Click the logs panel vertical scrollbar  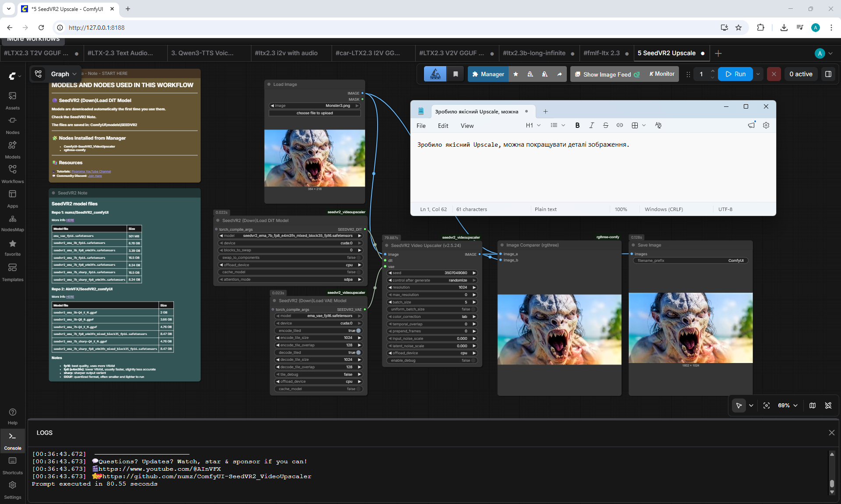(x=832, y=473)
